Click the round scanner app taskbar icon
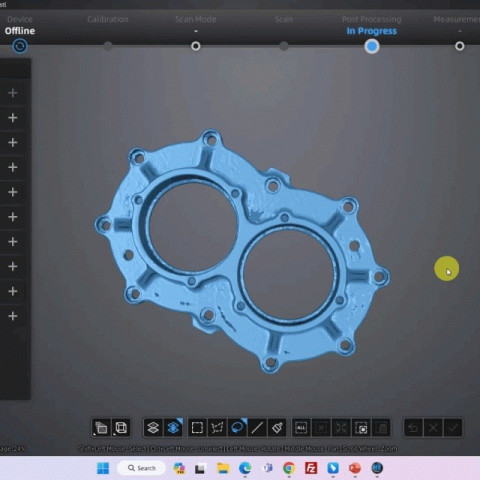Image resolution: width=480 pixels, height=480 pixels. pos(377,468)
